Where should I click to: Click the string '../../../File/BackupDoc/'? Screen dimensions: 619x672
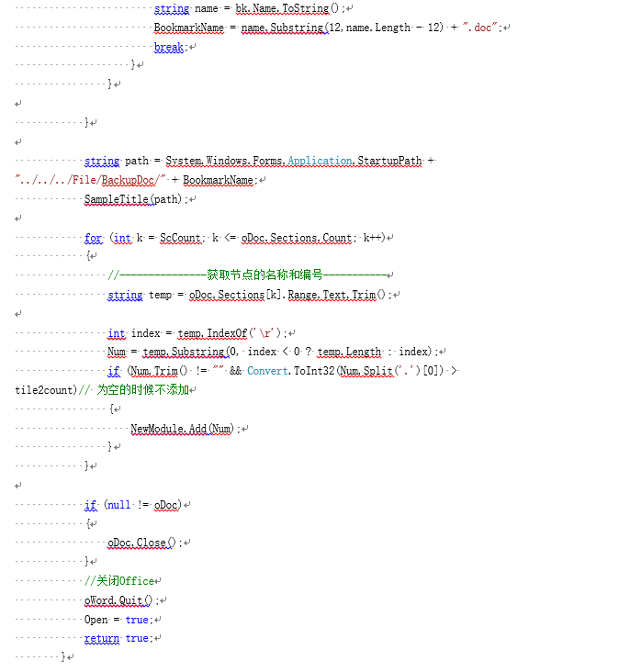[90, 180]
